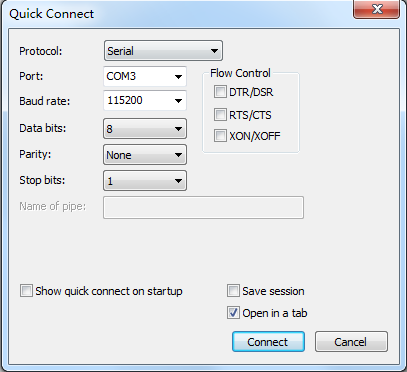The height and width of the screenshot is (372, 407).
Task: Click the Flow Control group label
Action: coord(240,73)
